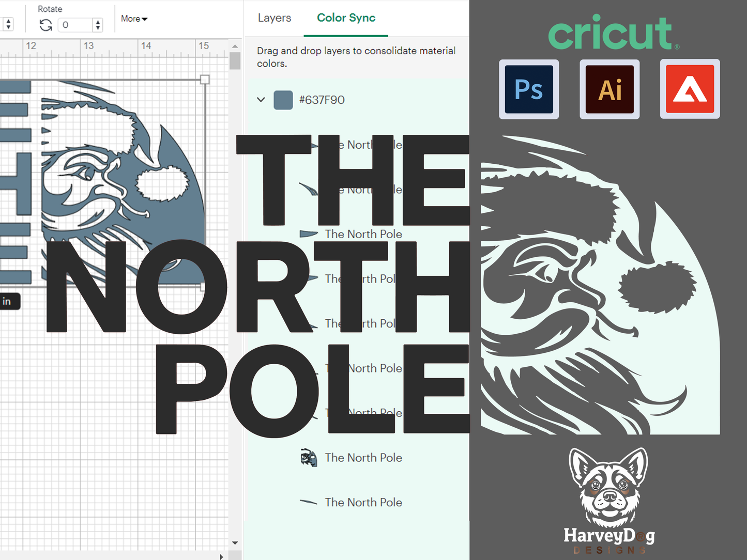Click ruler mark 14 on the top ruler
Viewport: 747px width, 560px height.
point(146,45)
